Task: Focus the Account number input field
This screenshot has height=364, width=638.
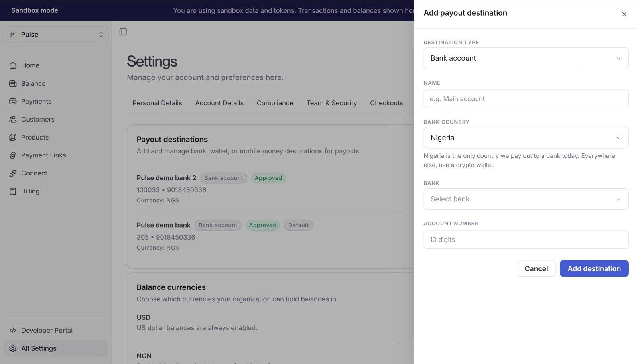Action: [526, 240]
